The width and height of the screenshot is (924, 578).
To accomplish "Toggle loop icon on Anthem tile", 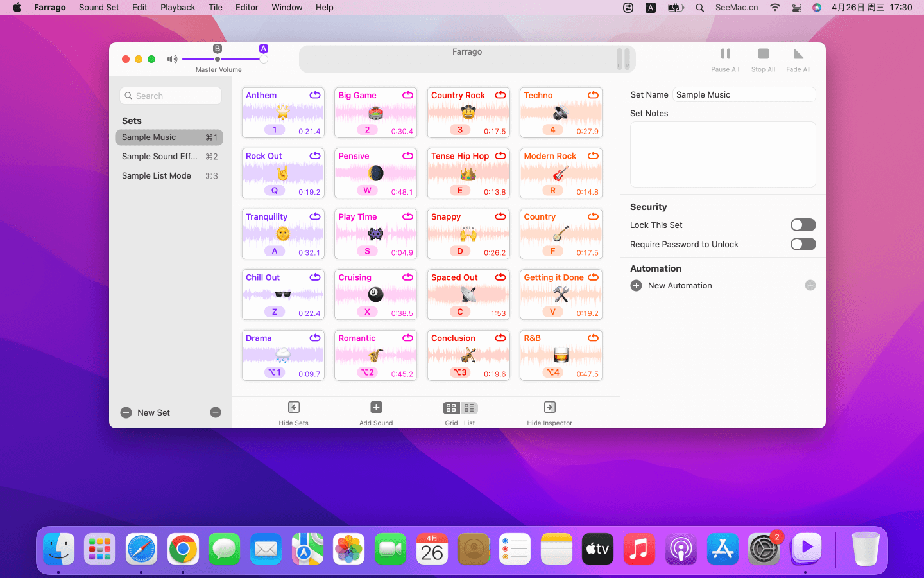I will (315, 95).
